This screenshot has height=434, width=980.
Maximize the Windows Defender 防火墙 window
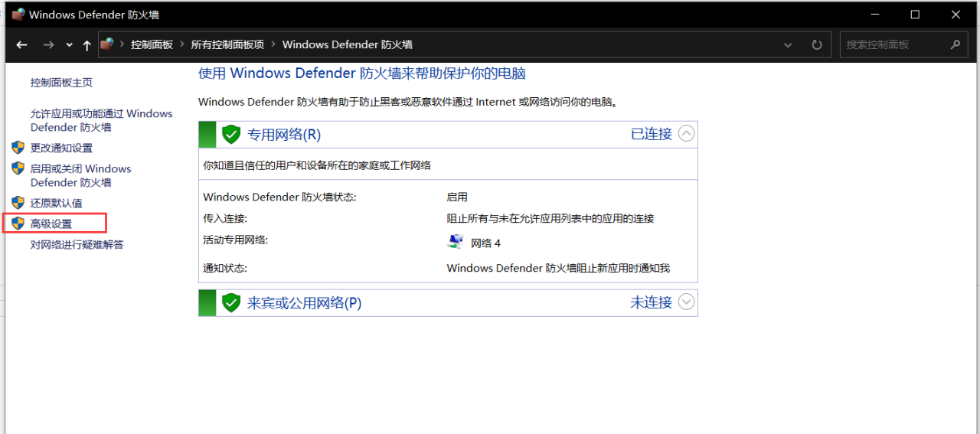[x=915, y=14]
